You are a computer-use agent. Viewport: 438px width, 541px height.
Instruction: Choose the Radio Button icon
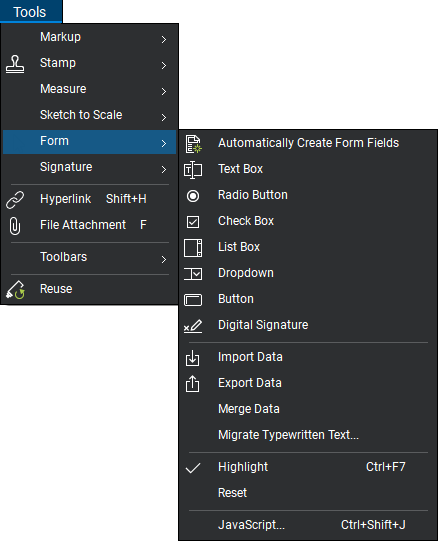click(x=193, y=196)
